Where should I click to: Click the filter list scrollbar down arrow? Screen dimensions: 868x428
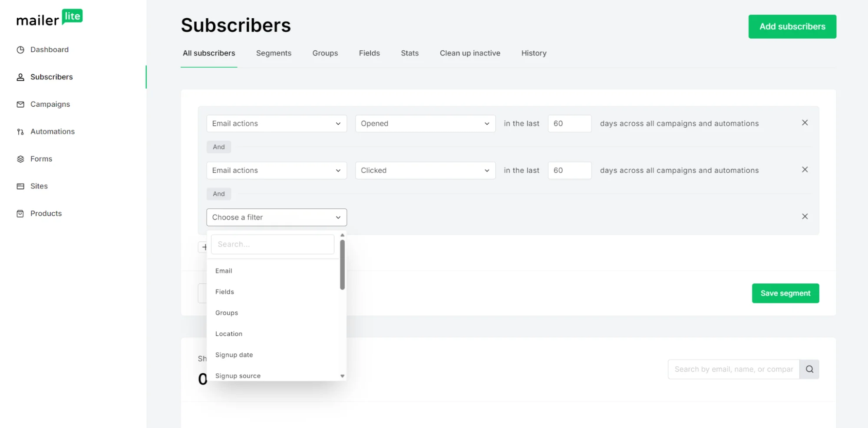tap(342, 376)
